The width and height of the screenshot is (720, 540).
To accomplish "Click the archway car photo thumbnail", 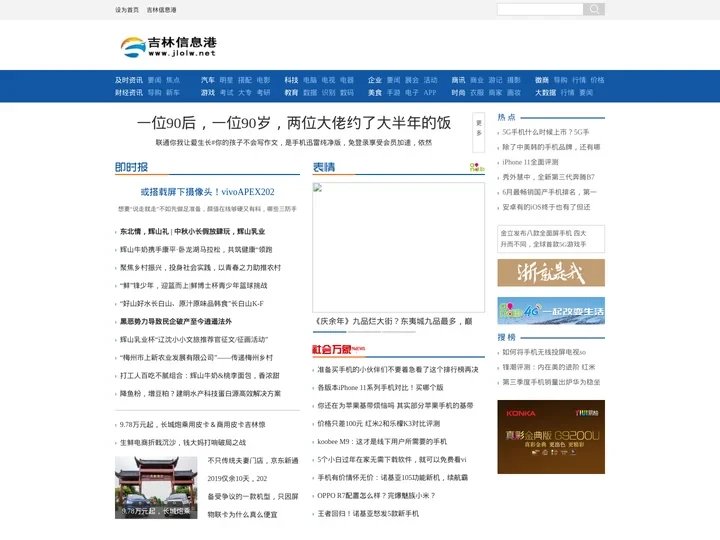I will (x=156, y=488).
